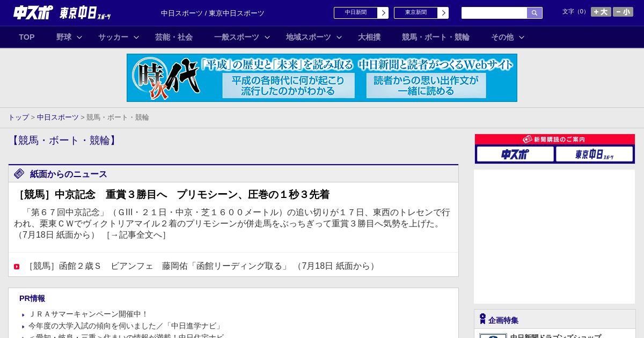Open その他 navigation menu
644x338 pixels.
pos(502,37)
